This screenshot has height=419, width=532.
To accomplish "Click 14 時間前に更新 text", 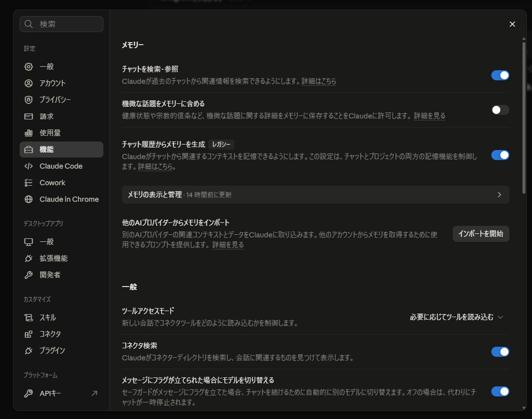I will click(208, 195).
